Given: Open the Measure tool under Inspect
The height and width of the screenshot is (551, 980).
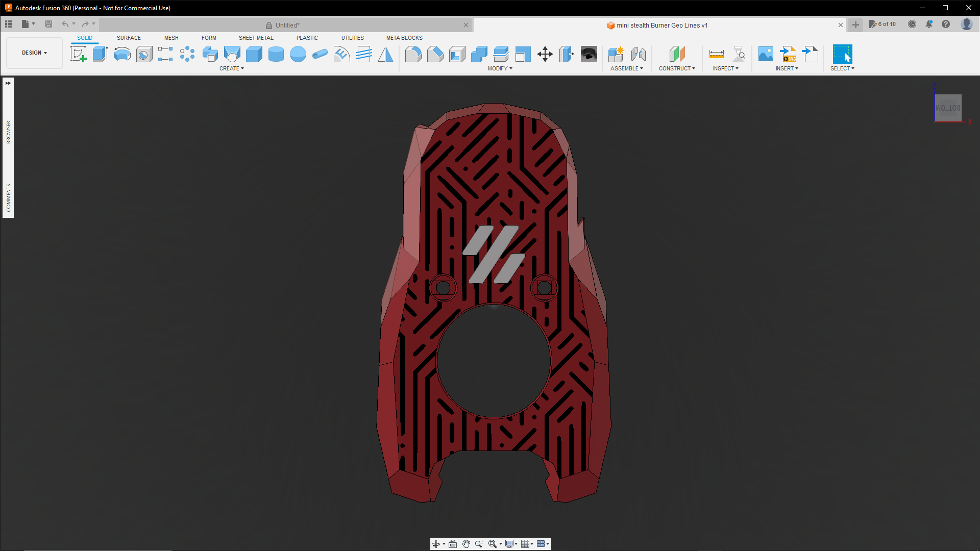Looking at the screenshot, I should (x=716, y=54).
